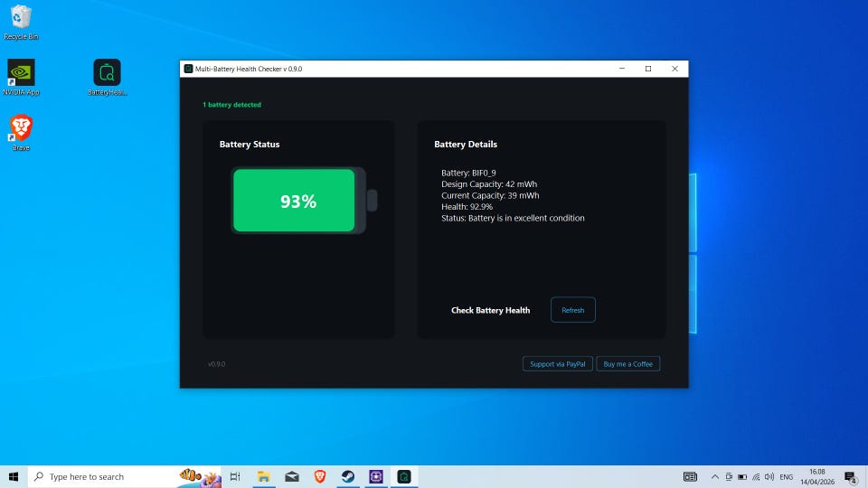This screenshot has width=868, height=488.
Task: Click the Battery Health Checker taskbar icon
Action: tap(404, 476)
